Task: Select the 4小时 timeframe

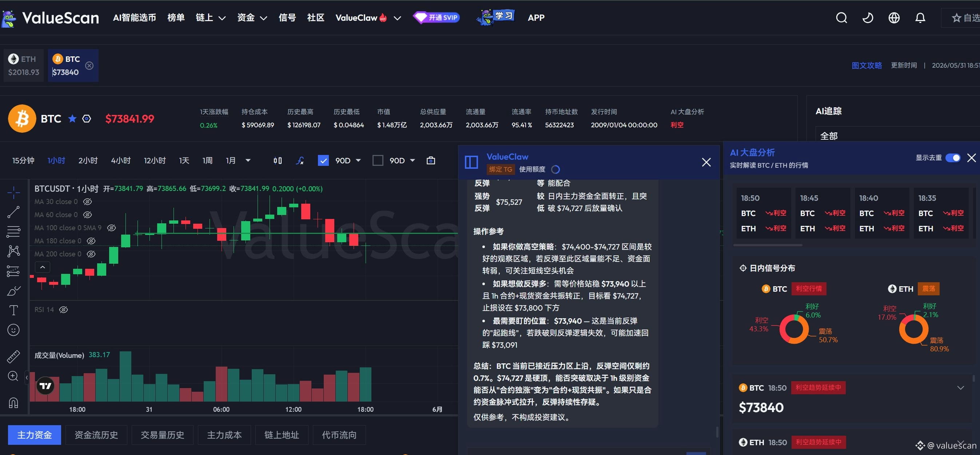Action: (121, 160)
